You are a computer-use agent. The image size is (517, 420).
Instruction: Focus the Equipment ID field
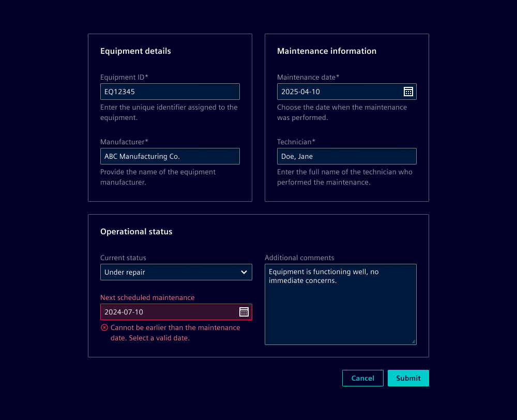170,92
